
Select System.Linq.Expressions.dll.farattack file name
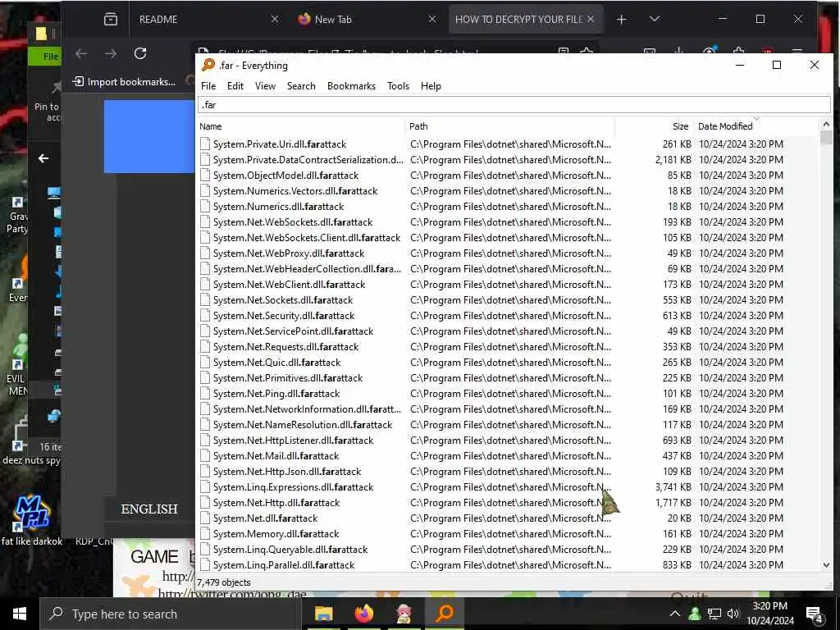click(x=293, y=487)
